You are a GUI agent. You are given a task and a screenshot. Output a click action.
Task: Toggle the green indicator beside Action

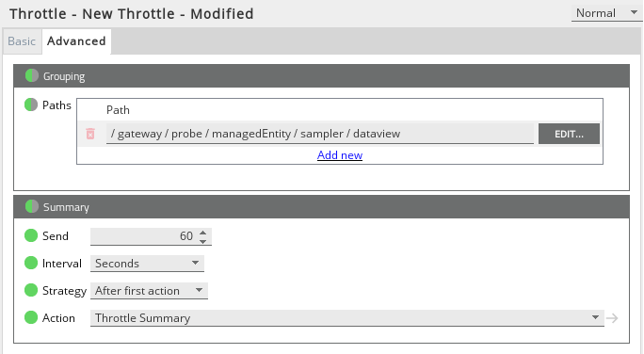point(31,317)
